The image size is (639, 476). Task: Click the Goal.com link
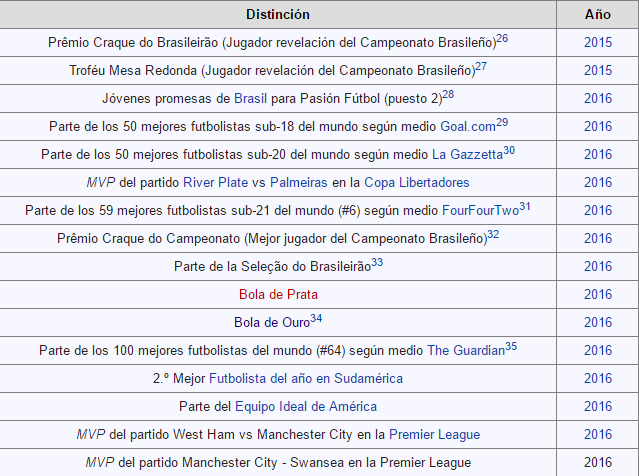[467, 127]
